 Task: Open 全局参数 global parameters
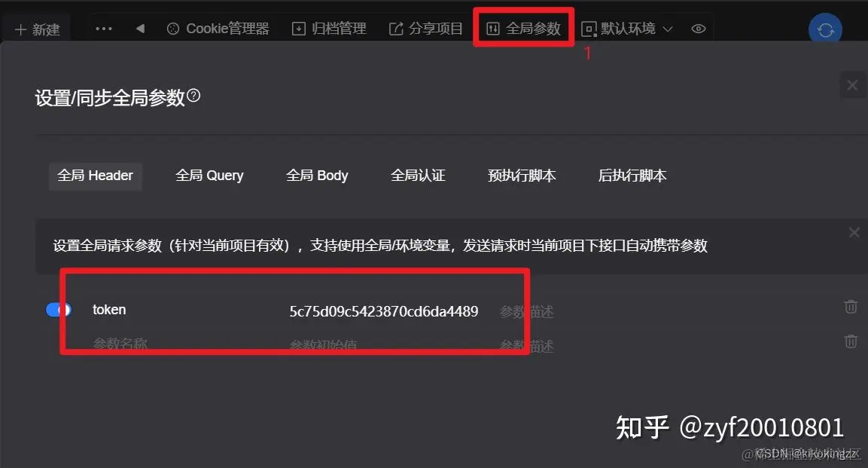coord(523,28)
